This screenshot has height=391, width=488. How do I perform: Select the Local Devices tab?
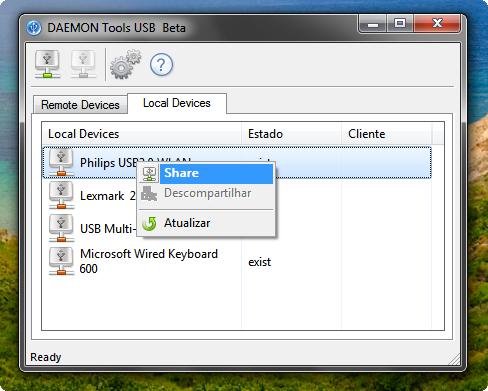(x=177, y=103)
